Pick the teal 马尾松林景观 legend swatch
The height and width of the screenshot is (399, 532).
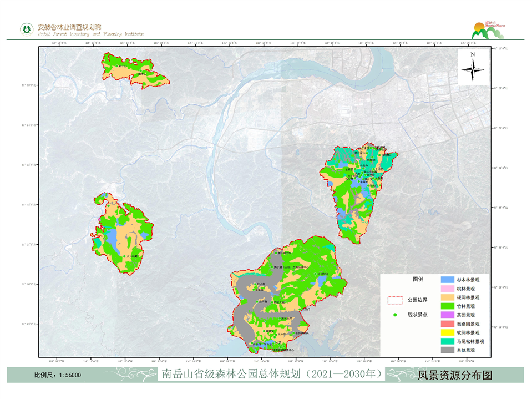[447, 341]
